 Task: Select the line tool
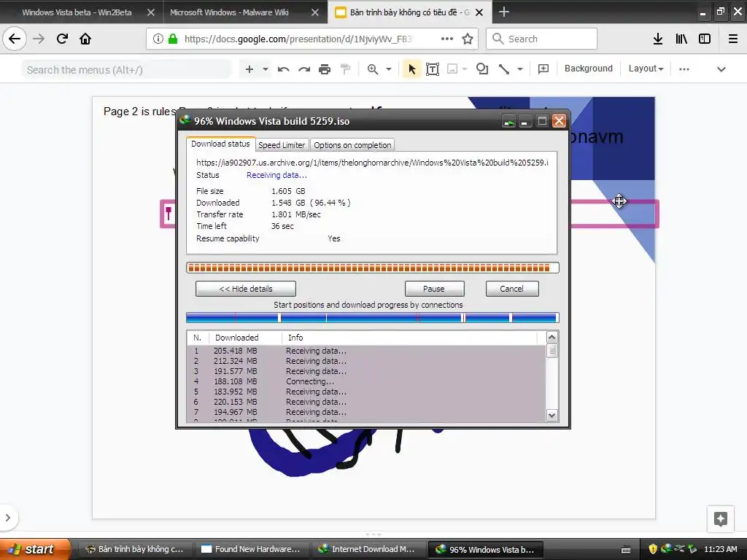coord(504,69)
